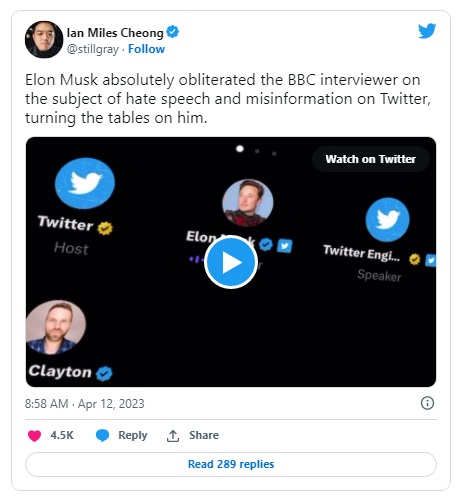This screenshot has width=459, height=500.
Task: Click the Watch on Twitter button
Action: [x=371, y=159]
